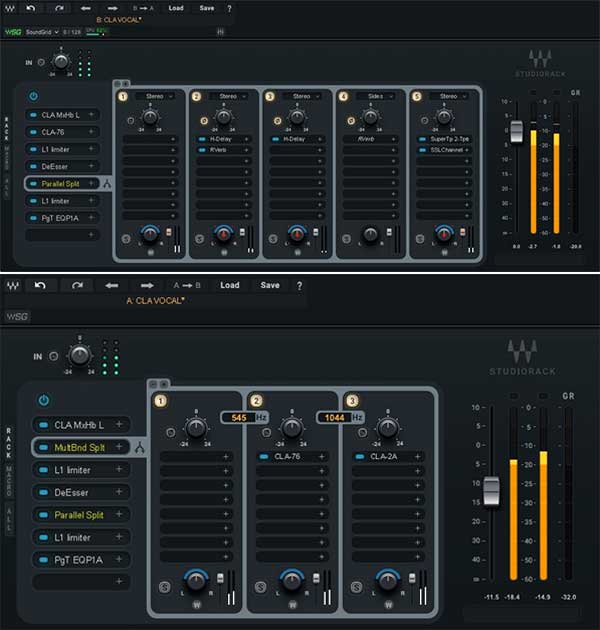This screenshot has width=600, height=630.
Task: Select Parallel Split slot in B: CLA VOCAL window
Action: click(61, 184)
